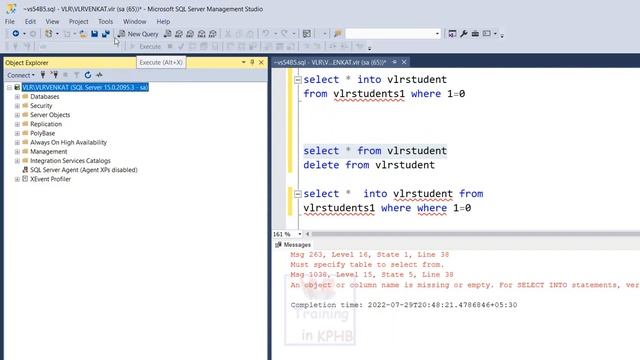The height and width of the screenshot is (360, 640).
Task: Collapse the VLR\VLRVENKAT server node
Action: [x=9, y=87]
